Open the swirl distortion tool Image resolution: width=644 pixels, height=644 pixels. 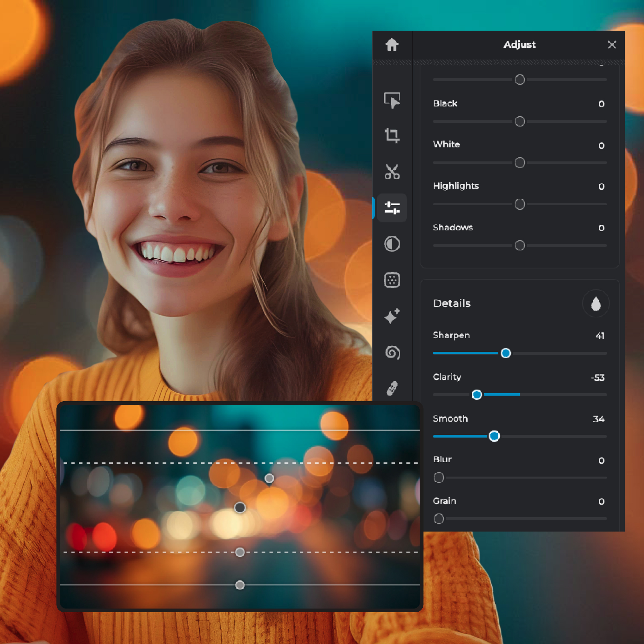[x=392, y=353]
